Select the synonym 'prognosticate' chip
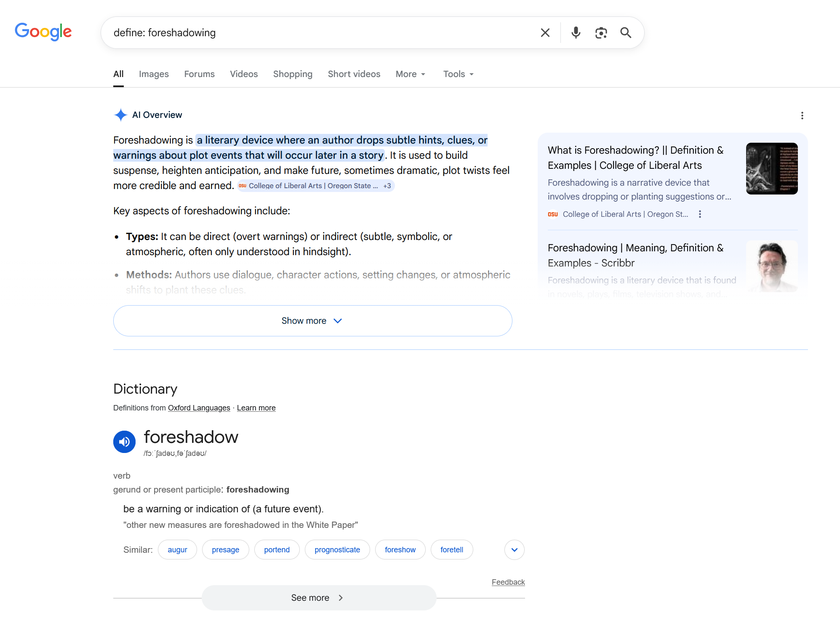 [x=337, y=550]
